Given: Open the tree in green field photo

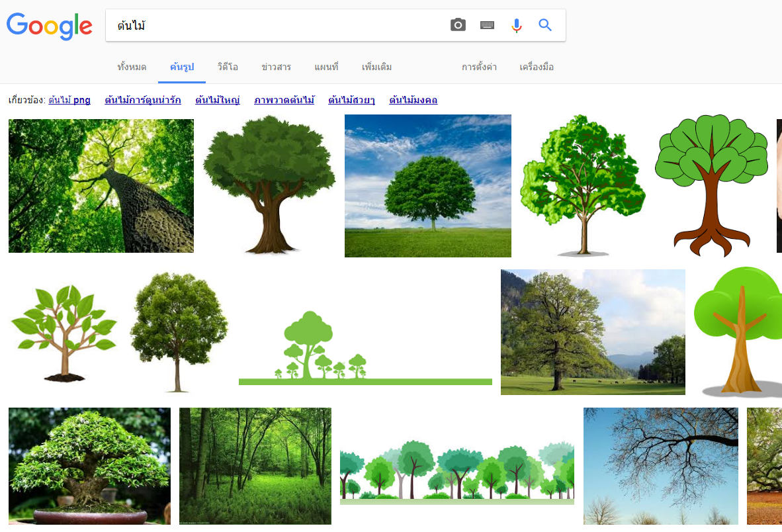Looking at the screenshot, I should point(427,186).
